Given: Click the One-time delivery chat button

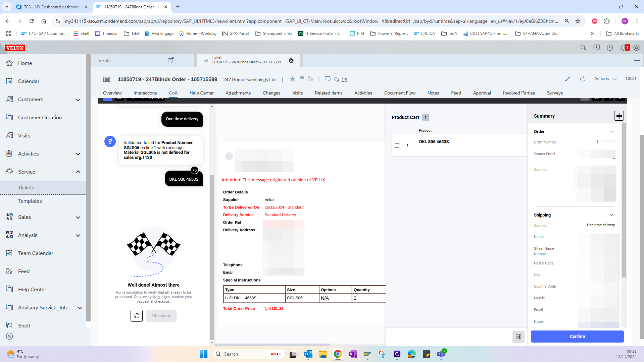Looking at the screenshot, I should 182,119.
